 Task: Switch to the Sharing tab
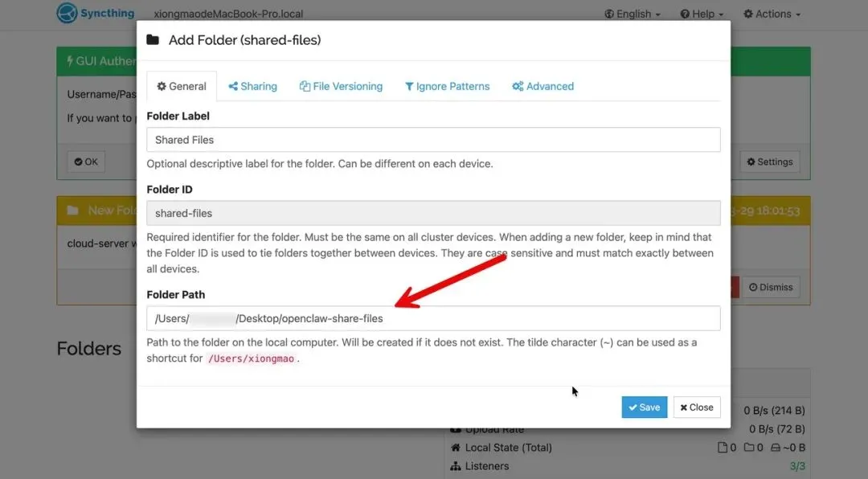click(252, 87)
